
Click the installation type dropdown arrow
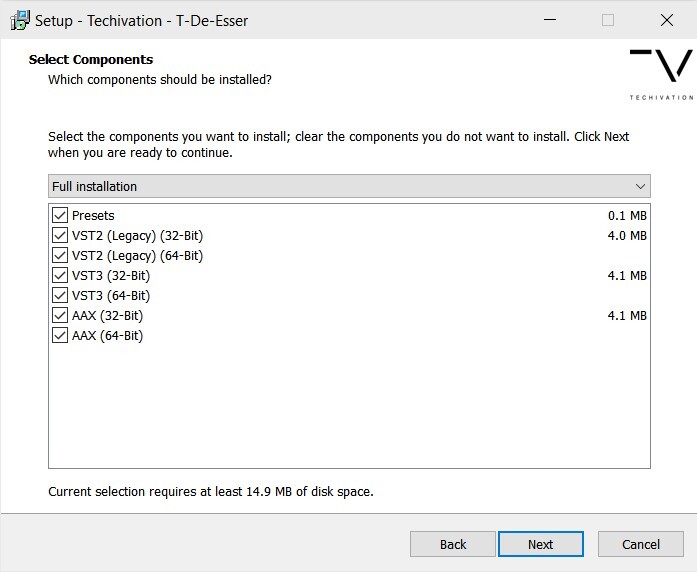click(x=640, y=186)
